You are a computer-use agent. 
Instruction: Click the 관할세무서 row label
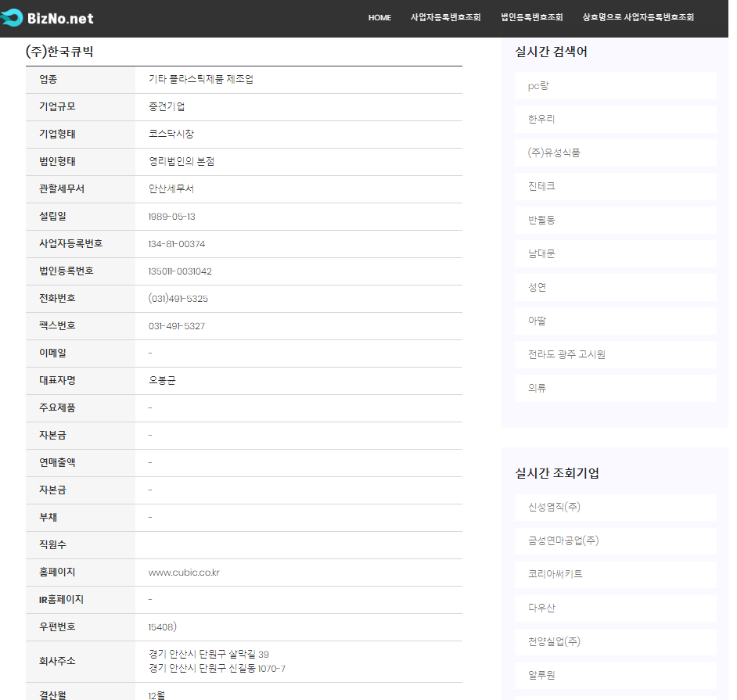62,188
